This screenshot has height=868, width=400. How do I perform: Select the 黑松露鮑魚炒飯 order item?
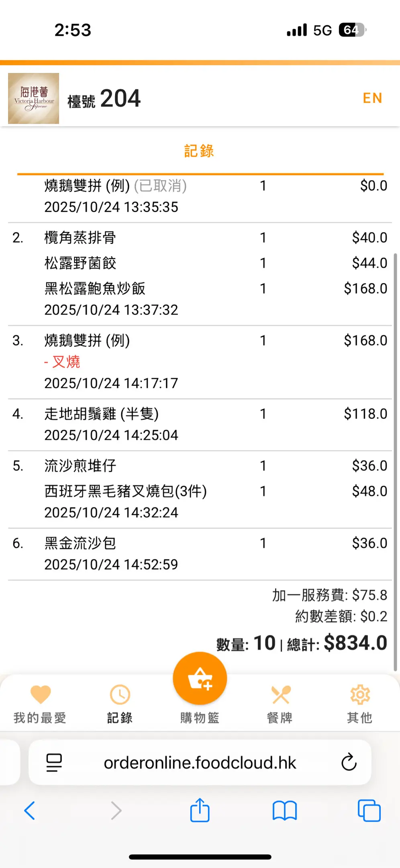point(95,289)
